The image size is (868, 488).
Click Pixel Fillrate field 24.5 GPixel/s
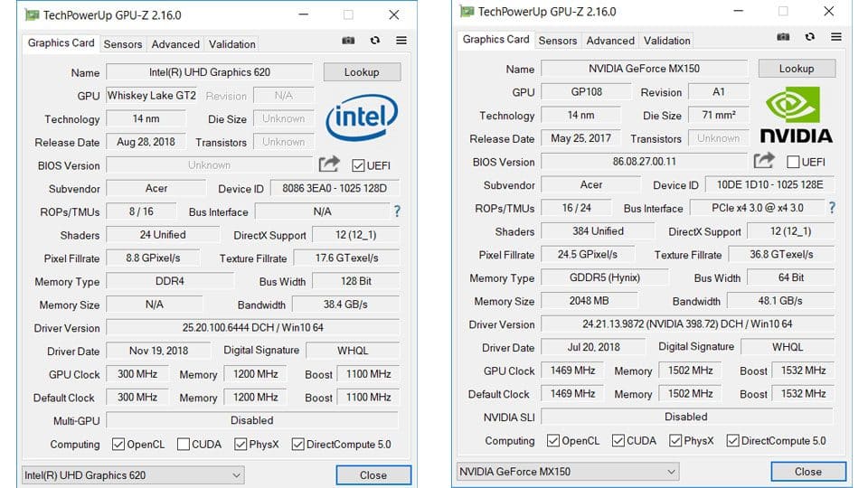588,255
